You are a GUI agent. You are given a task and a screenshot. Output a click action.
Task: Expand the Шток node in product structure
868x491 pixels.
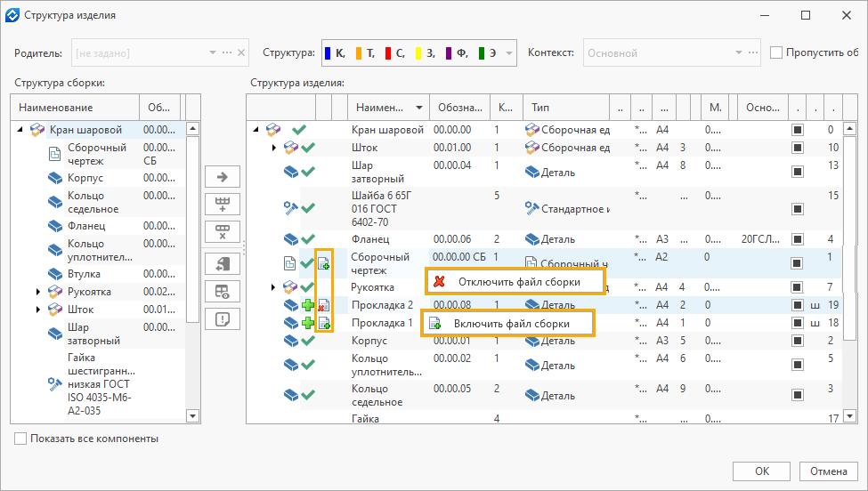pyautogui.click(x=274, y=148)
